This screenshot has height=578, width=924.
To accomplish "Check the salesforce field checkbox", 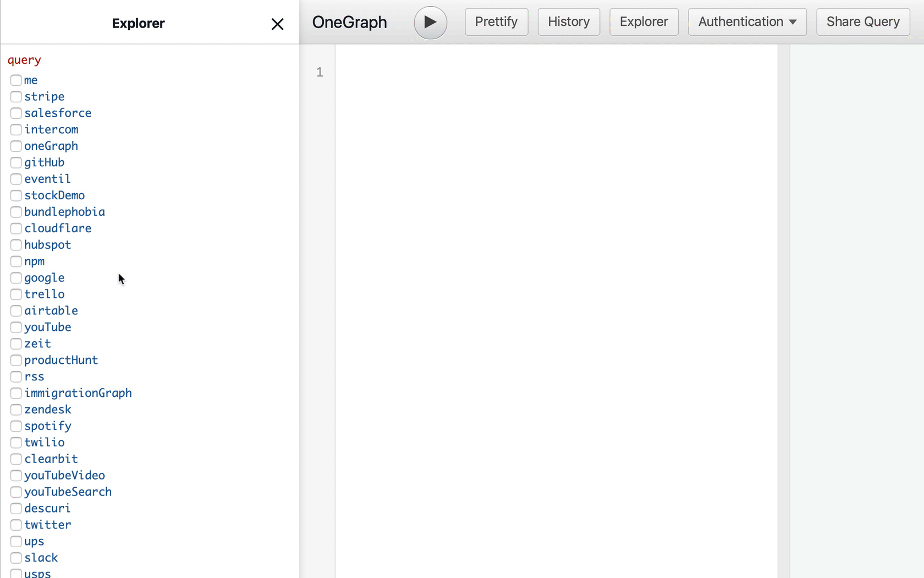I will pos(16,113).
